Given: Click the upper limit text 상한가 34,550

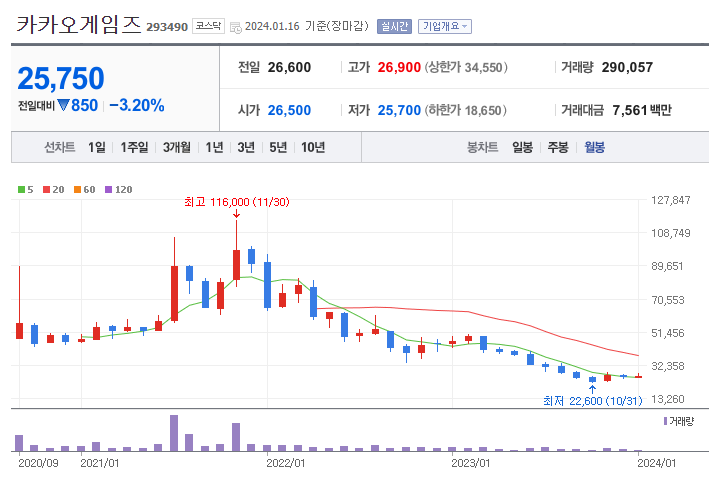Looking at the screenshot, I should 466,67.
